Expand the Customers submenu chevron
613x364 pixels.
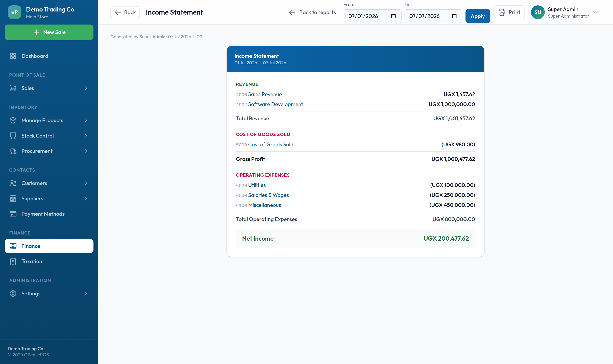[86, 183]
